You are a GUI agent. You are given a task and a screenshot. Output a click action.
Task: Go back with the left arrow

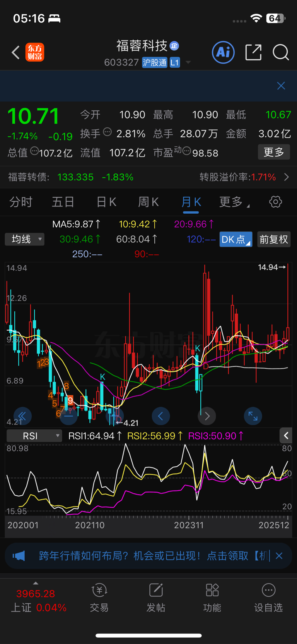pos(16,53)
